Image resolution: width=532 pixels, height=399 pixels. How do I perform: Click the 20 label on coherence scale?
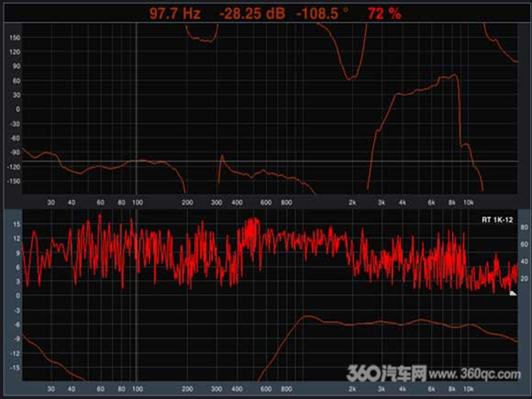coord(524,279)
